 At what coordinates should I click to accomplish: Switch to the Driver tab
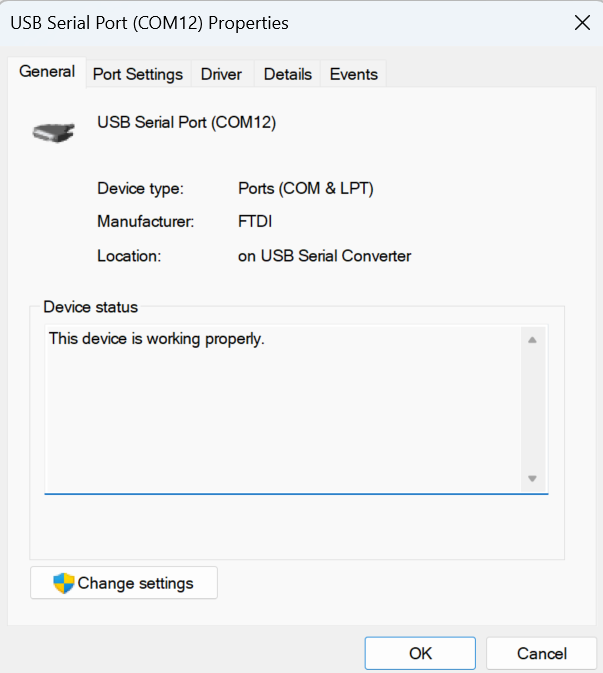point(221,74)
